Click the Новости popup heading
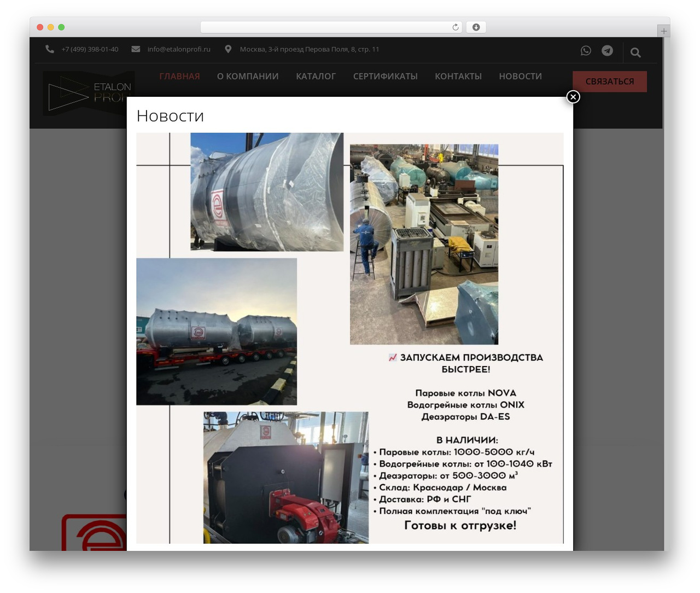 [x=170, y=116]
